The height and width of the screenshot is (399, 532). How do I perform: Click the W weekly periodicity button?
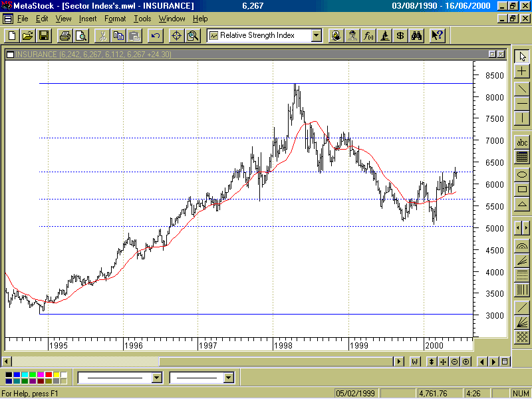(414, 362)
